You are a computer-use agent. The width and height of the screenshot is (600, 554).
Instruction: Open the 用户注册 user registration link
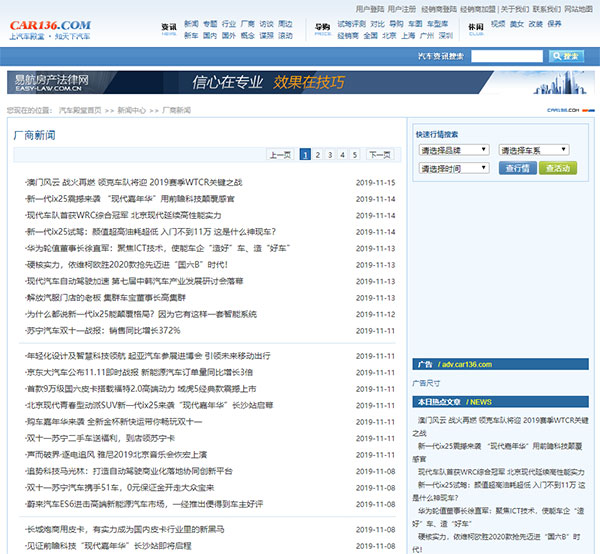tap(402, 9)
